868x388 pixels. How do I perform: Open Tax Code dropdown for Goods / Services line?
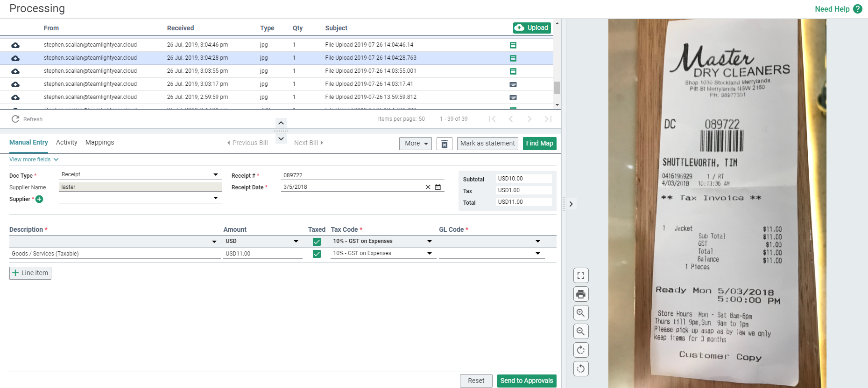383,253
